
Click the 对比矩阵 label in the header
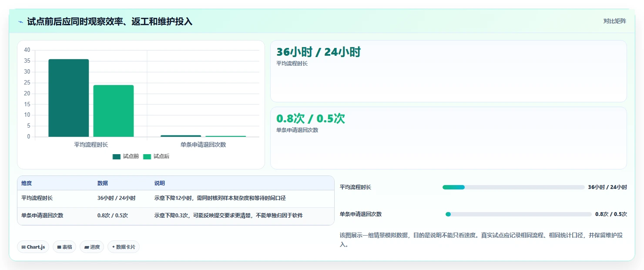point(615,21)
